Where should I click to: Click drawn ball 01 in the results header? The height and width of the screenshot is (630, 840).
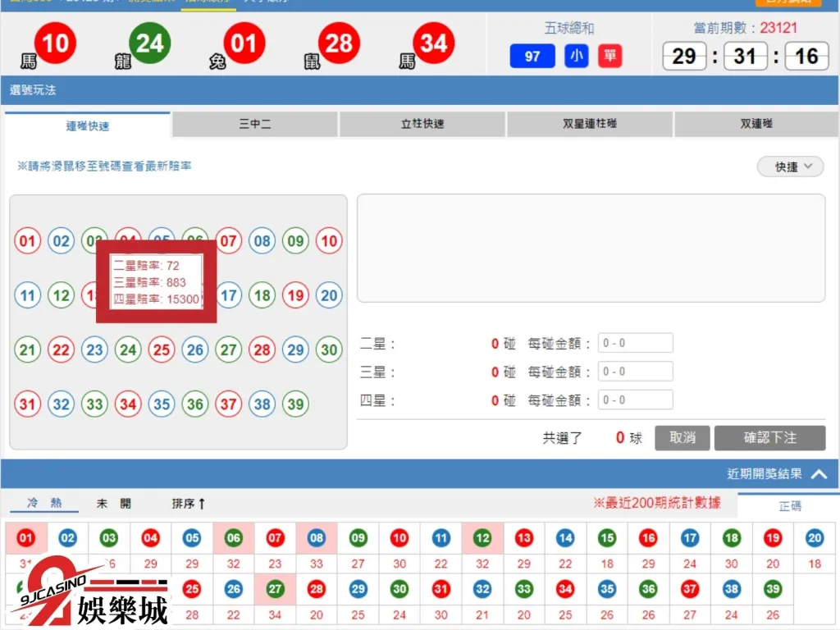pyautogui.click(x=244, y=43)
